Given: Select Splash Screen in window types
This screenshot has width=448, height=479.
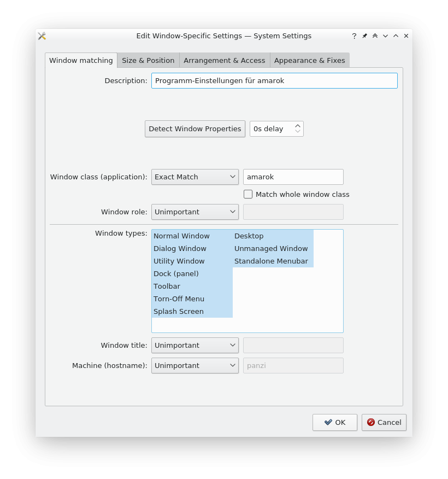Looking at the screenshot, I should tap(192, 311).
